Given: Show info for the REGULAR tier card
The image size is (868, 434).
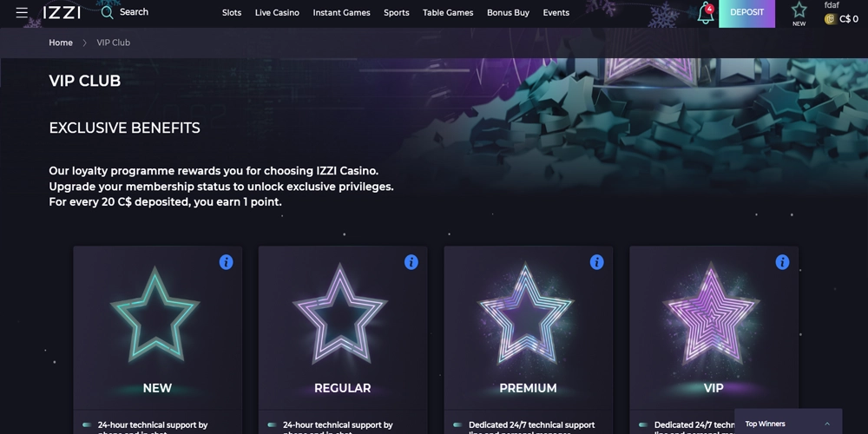Looking at the screenshot, I should pyautogui.click(x=411, y=262).
